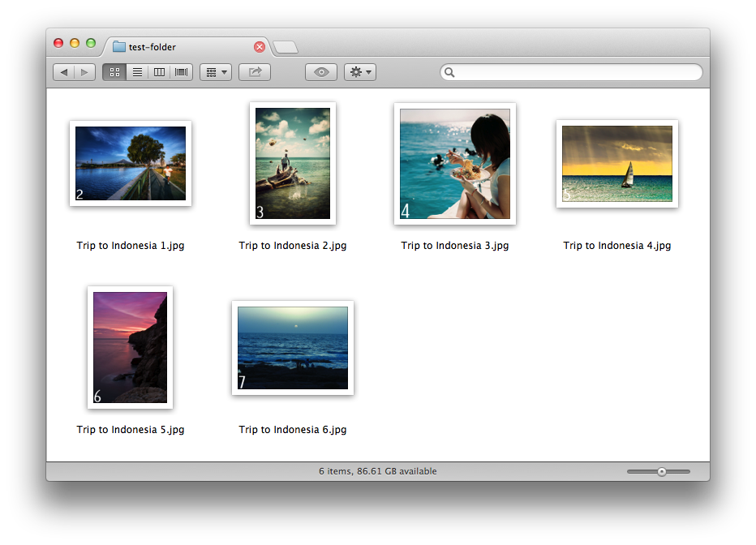Switch to column view
Screen dimensions: 756x545
(x=159, y=72)
